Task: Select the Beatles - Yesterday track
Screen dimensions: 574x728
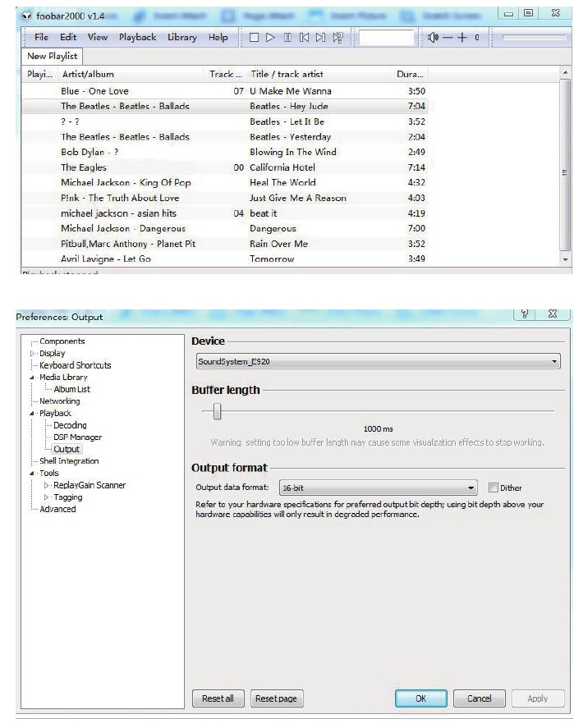Action: 225,137
